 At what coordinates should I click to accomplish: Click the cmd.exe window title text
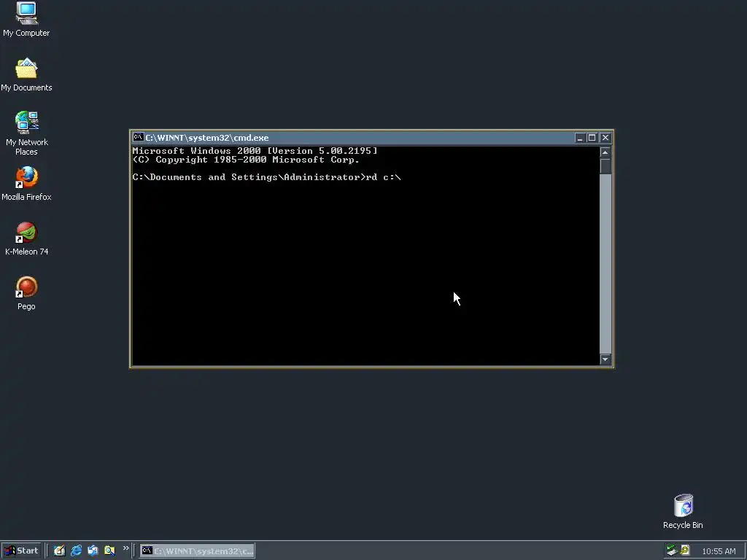coord(206,138)
